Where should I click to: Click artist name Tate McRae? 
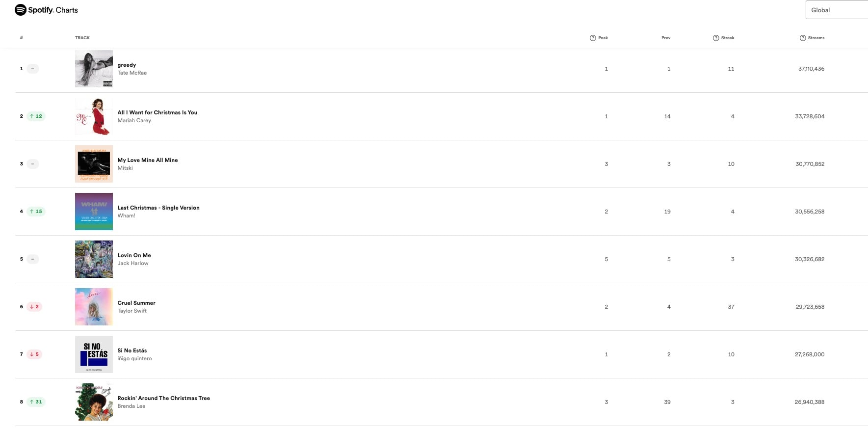132,73
